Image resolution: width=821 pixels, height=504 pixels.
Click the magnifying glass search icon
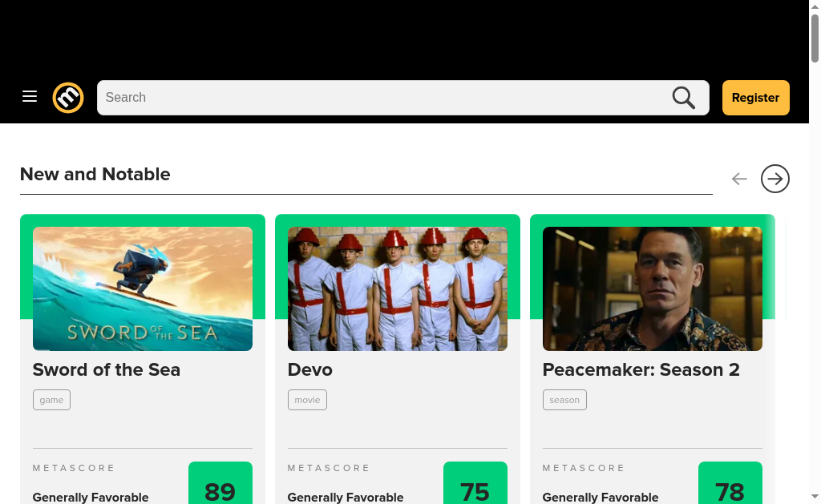(x=683, y=98)
